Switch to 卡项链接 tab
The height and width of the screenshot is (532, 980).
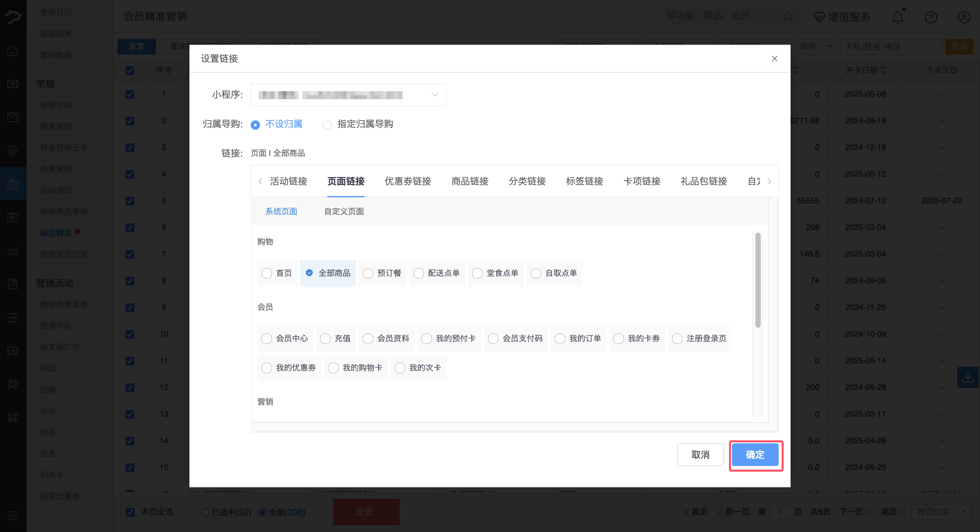[642, 181]
